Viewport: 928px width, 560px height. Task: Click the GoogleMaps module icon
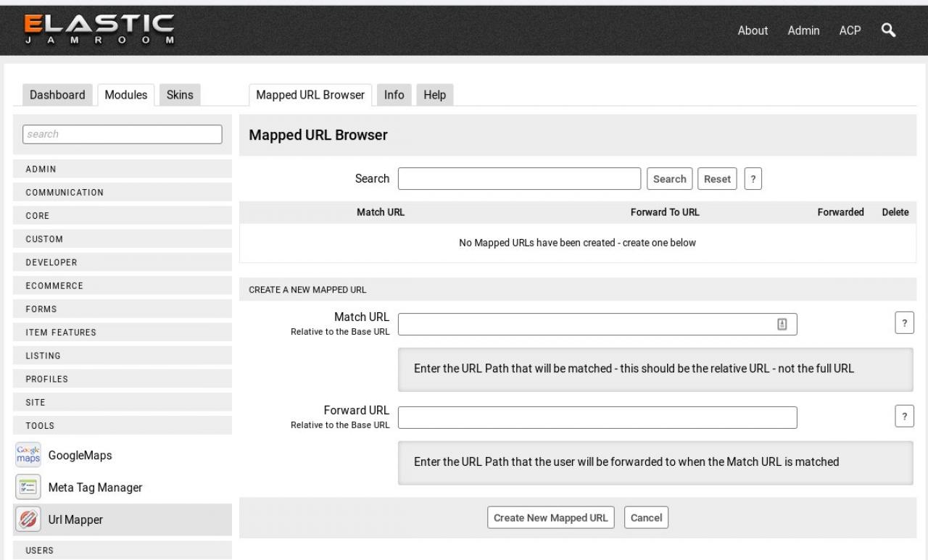[28, 456]
